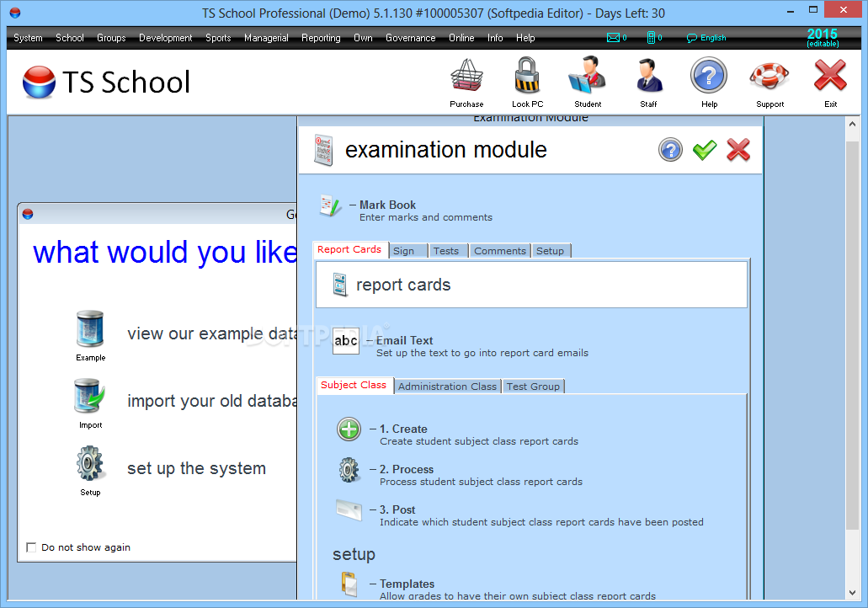This screenshot has width=868, height=608.
Task: Click the Templates clipboard icon
Action: click(349, 584)
